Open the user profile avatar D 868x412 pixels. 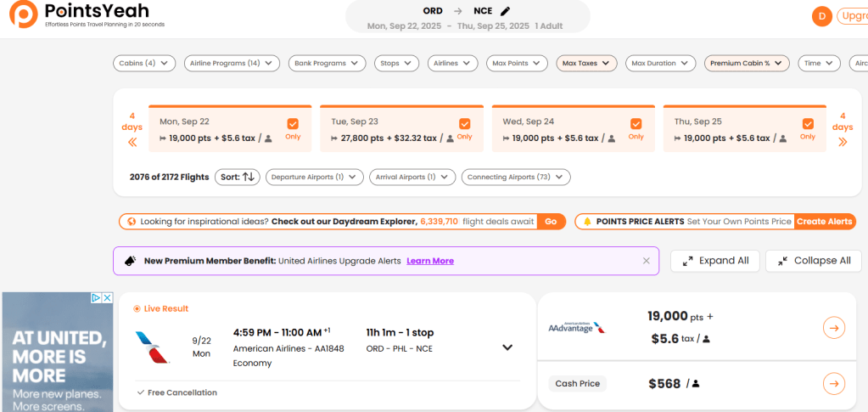(821, 16)
